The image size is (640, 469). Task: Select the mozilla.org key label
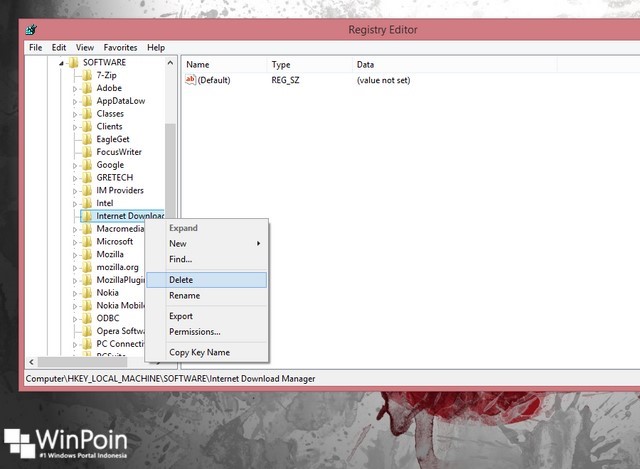coord(118,267)
